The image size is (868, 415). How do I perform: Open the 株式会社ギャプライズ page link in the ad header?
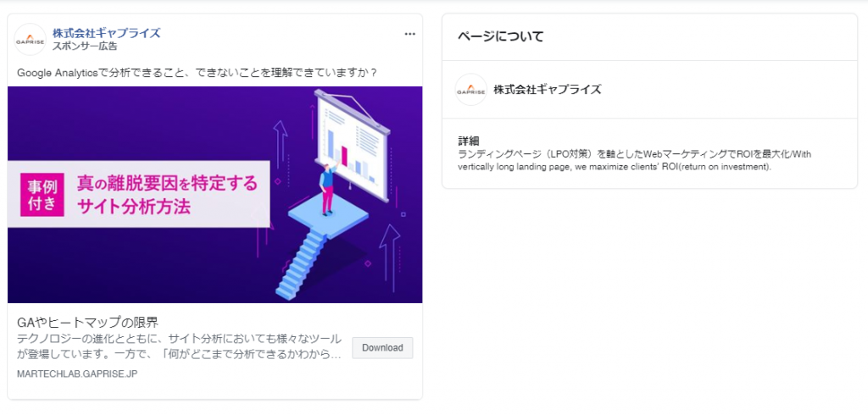(x=106, y=33)
